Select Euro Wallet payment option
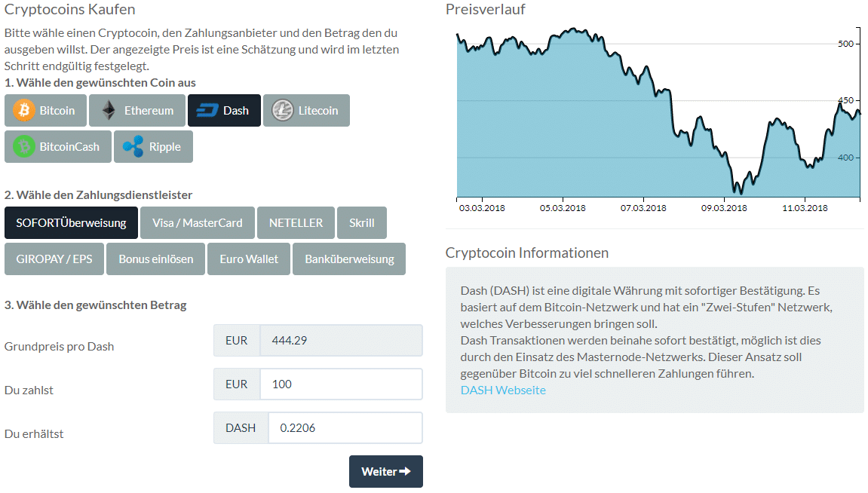Image resolution: width=868 pixels, height=493 pixels. [249, 259]
